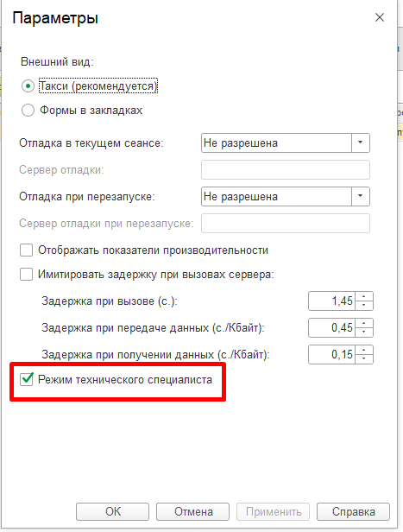
Task: Increase Задержка при передаче данных with up arrow
Action: click(x=364, y=324)
